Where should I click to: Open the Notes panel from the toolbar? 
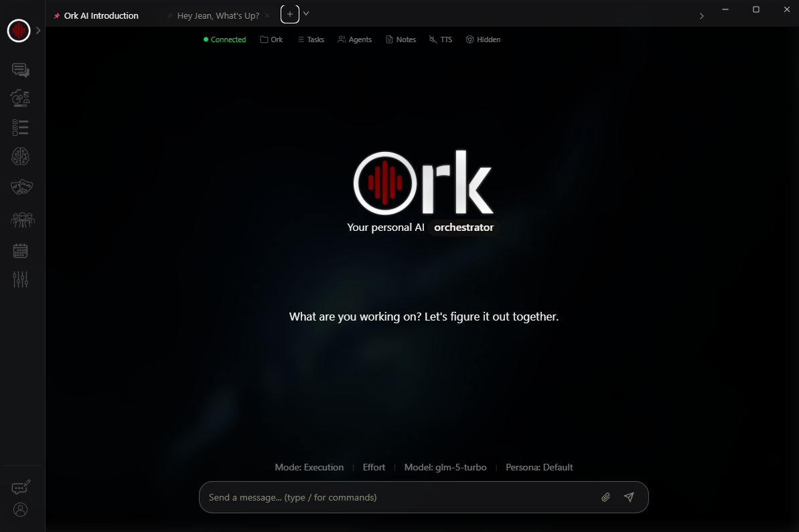pos(401,39)
